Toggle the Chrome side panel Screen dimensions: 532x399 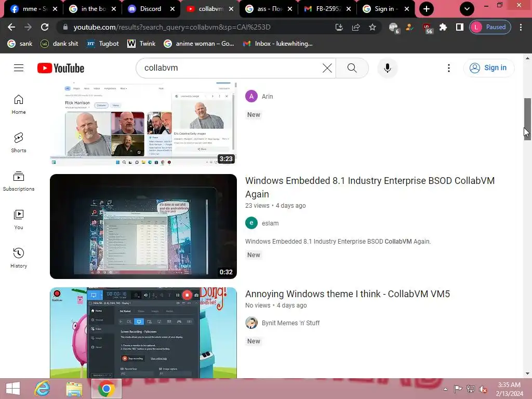[459, 27]
